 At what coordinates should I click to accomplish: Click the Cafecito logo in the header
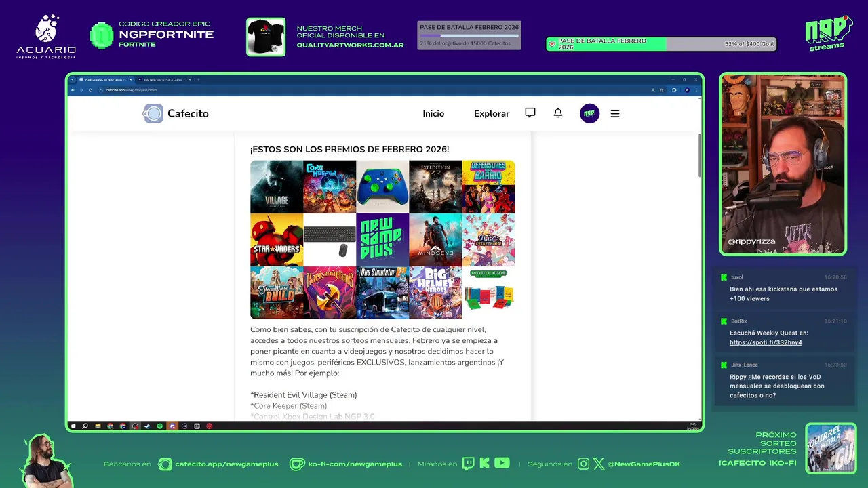click(x=176, y=113)
